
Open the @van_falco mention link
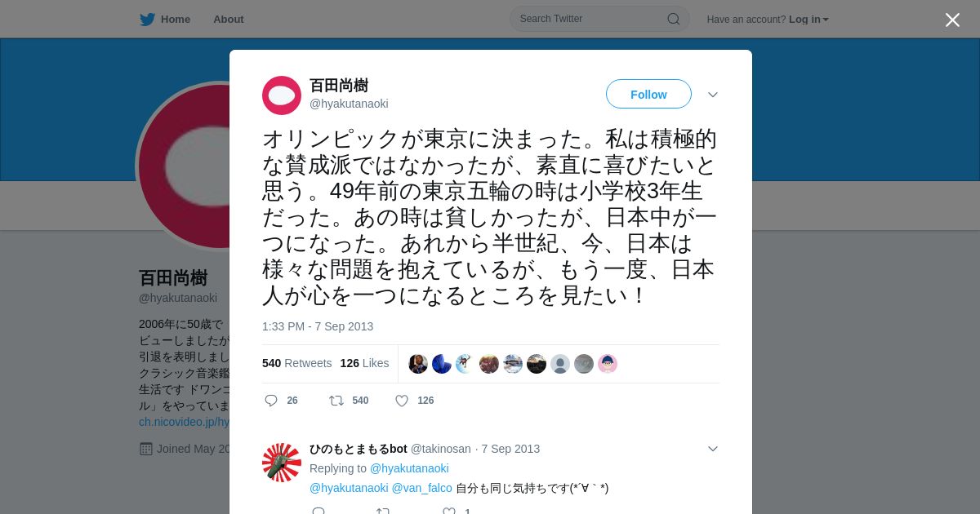pyautogui.click(x=421, y=488)
